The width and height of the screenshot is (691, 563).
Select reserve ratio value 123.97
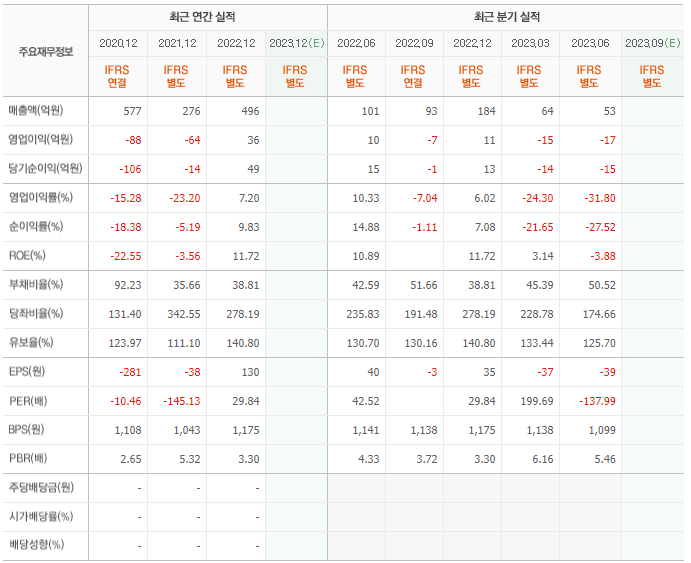(125, 343)
